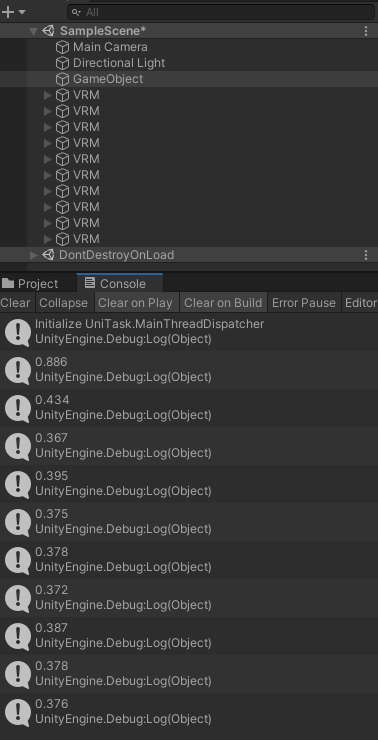Image resolution: width=378 pixels, height=740 pixels.
Task: Open the SampleScene three-dot options menu
Action: (x=366, y=31)
